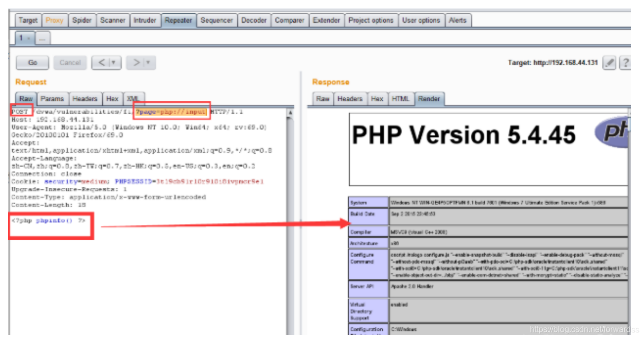The image size is (644, 339).
Task: Open the request Hex tab
Action: (x=113, y=99)
